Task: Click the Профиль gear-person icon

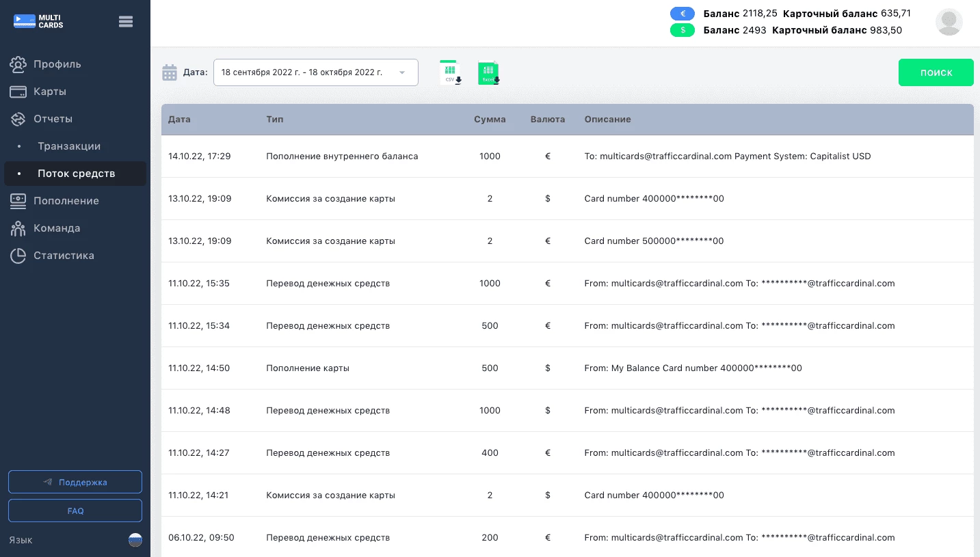Action: [18, 64]
